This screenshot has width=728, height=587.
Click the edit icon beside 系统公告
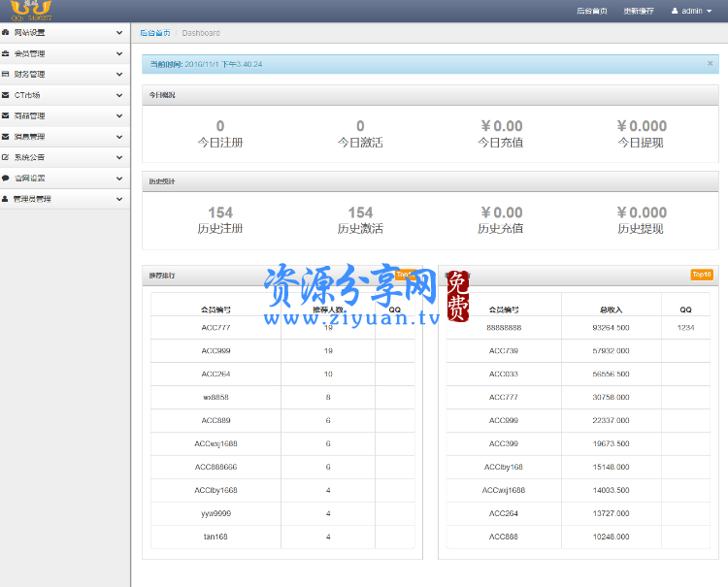(x=6, y=157)
